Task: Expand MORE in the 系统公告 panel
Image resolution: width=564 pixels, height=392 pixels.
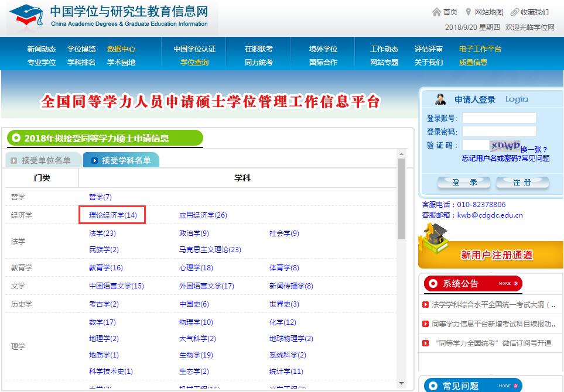Action: pos(505,283)
